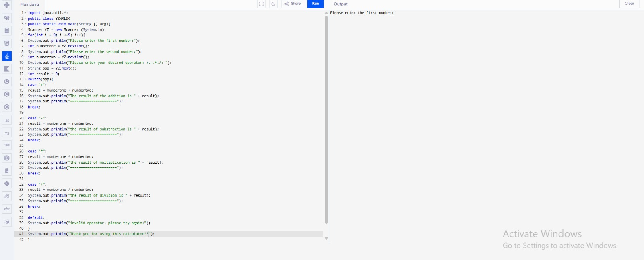Screen dimensions: 644x260
Task: Collapse the for loop fold arrow on line 5
Action: [x=25, y=35]
